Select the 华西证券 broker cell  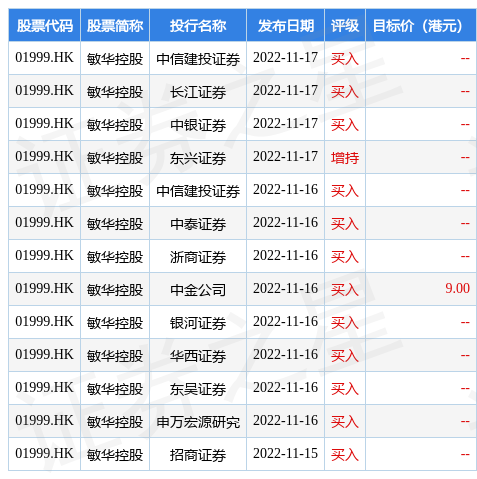tap(198, 356)
